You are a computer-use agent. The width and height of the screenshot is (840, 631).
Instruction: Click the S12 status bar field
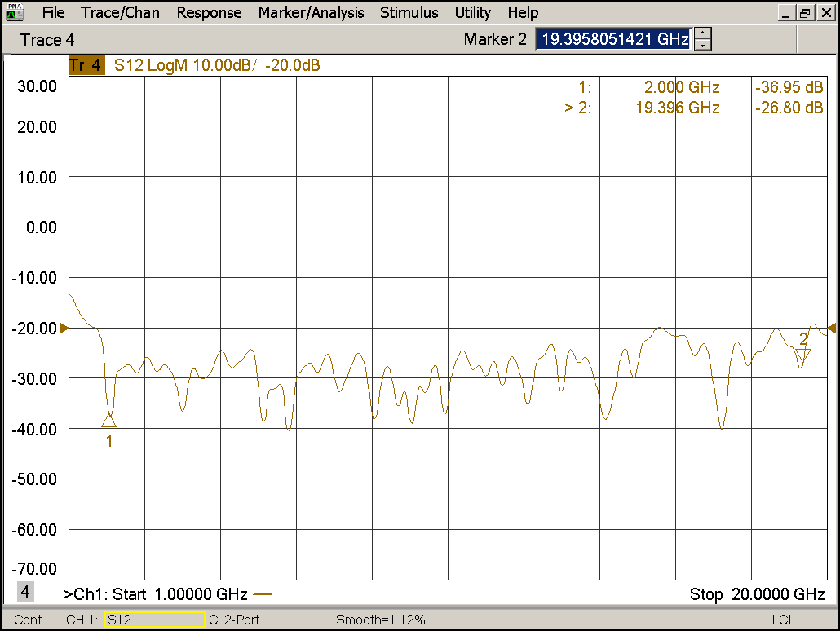click(x=154, y=620)
